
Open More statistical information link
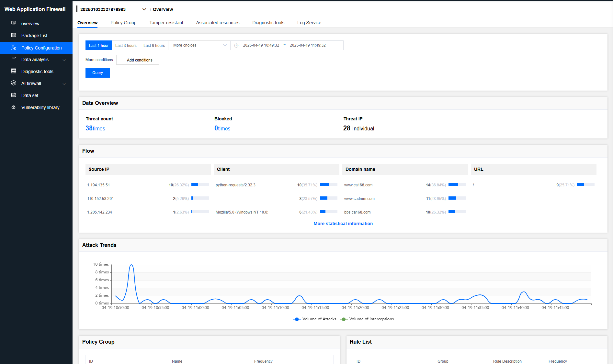click(343, 224)
